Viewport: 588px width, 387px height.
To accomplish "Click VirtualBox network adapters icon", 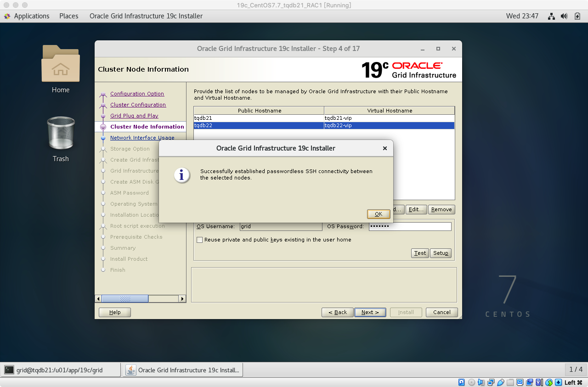I will coord(491,382).
